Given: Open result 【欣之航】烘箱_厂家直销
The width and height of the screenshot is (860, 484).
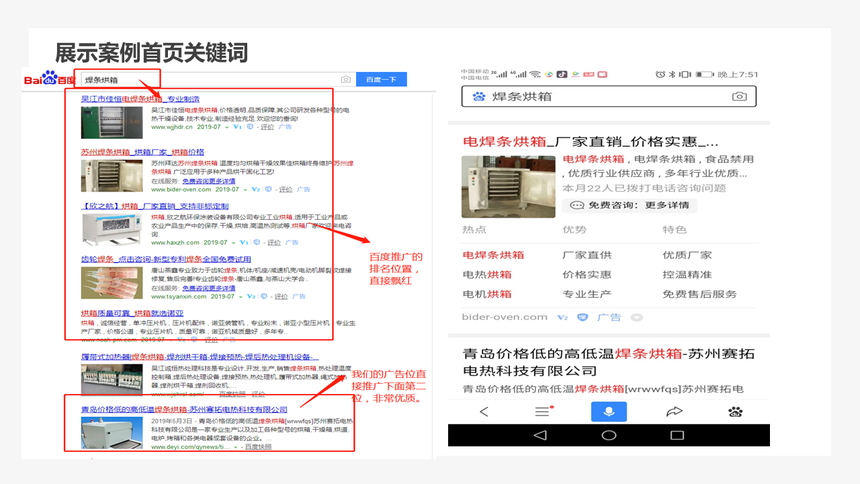Looking at the screenshot, I should point(155,206).
